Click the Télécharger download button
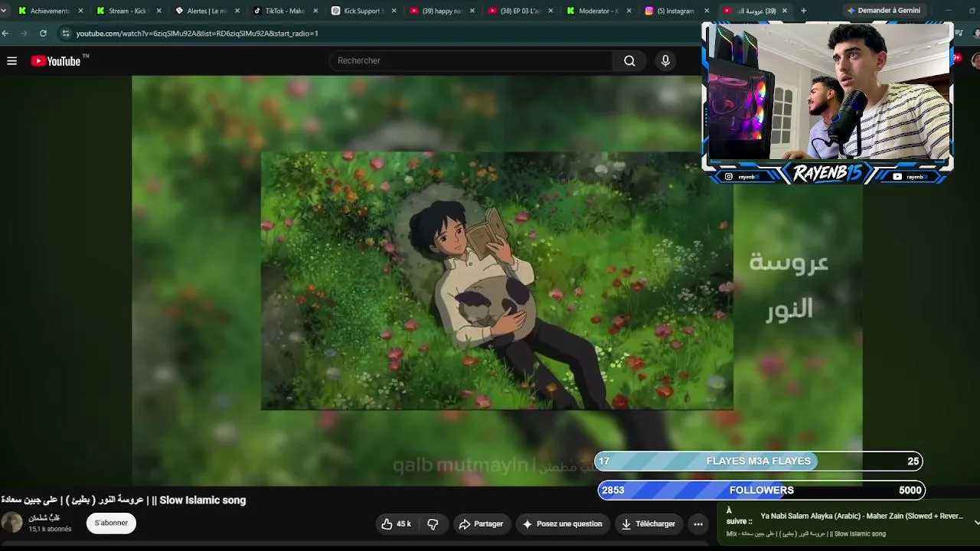980x551 pixels. click(648, 524)
